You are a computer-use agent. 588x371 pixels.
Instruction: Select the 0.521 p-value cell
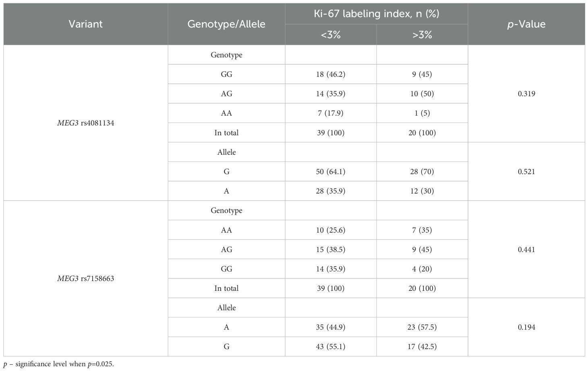point(526,172)
